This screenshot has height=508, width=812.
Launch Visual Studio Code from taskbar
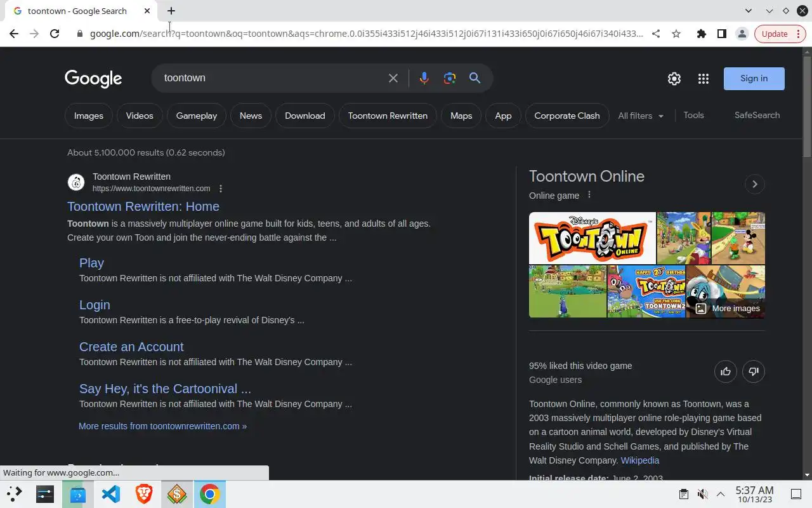point(110,493)
